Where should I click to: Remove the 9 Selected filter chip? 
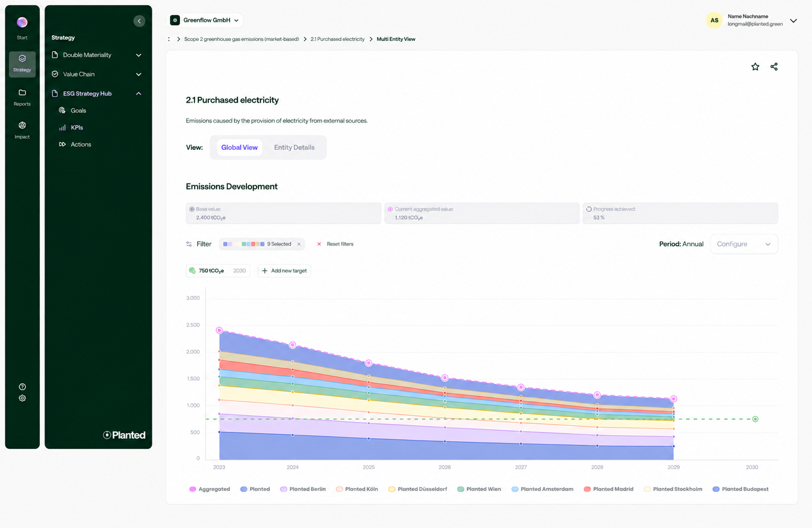click(299, 244)
